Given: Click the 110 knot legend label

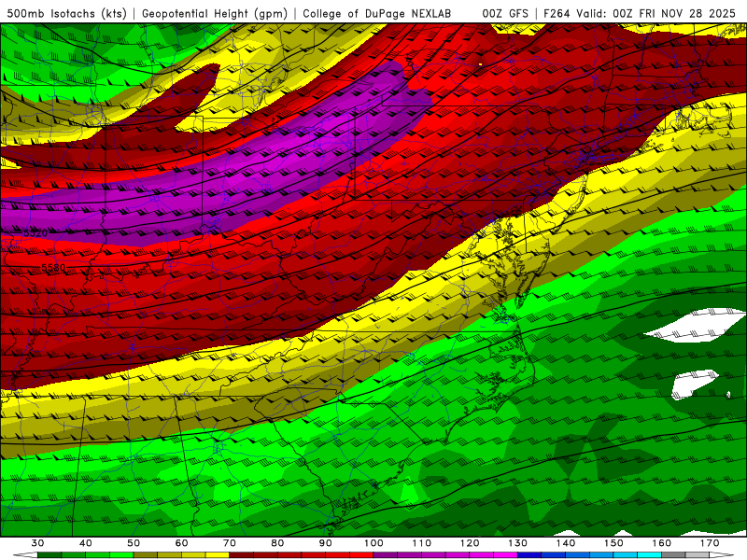Looking at the screenshot, I should (x=422, y=543).
